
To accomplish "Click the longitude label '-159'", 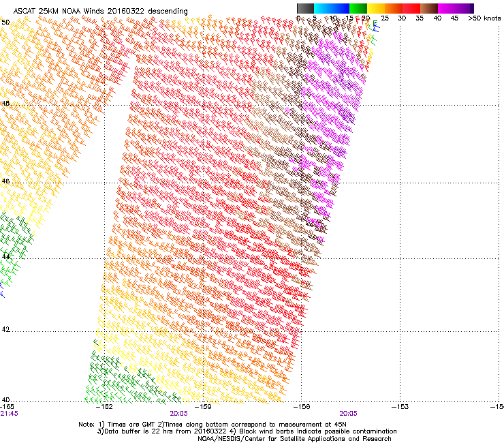I will (204, 407).
